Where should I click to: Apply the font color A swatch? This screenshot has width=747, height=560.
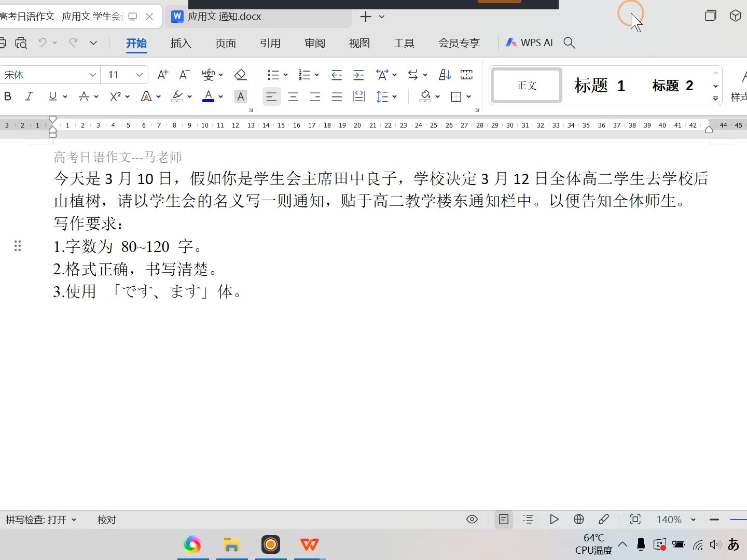(x=208, y=96)
